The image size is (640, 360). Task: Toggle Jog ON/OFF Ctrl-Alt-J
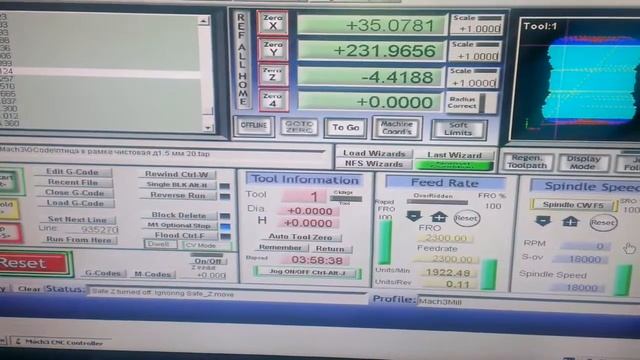[x=307, y=272]
